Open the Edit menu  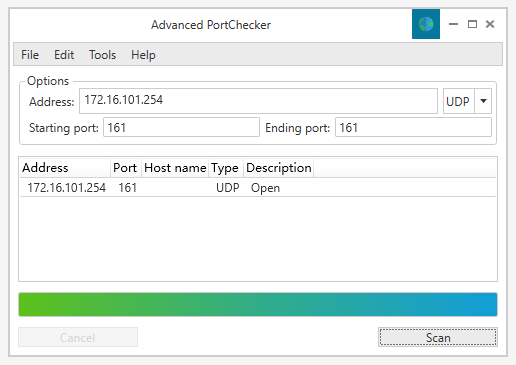click(64, 55)
